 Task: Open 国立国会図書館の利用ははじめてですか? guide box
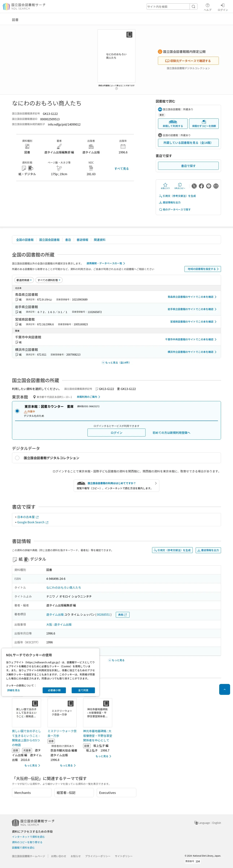tap(116, 486)
